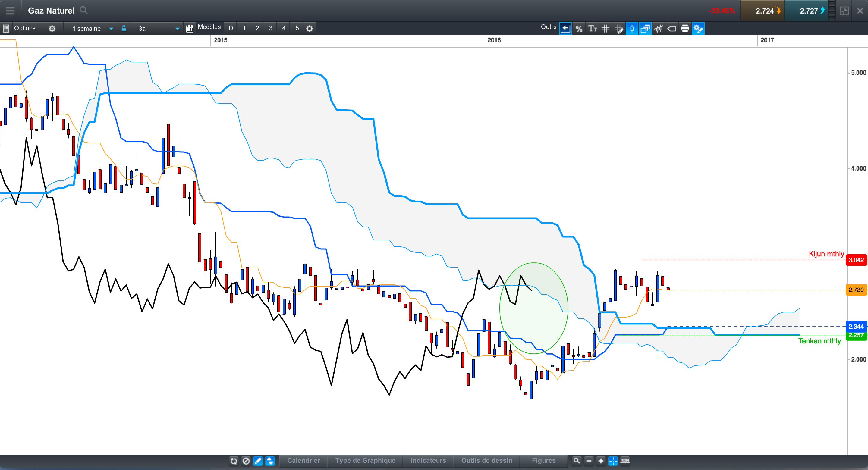Toggle the lock icon beside timeframe
The height and width of the screenshot is (470, 868).
[124, 28]
